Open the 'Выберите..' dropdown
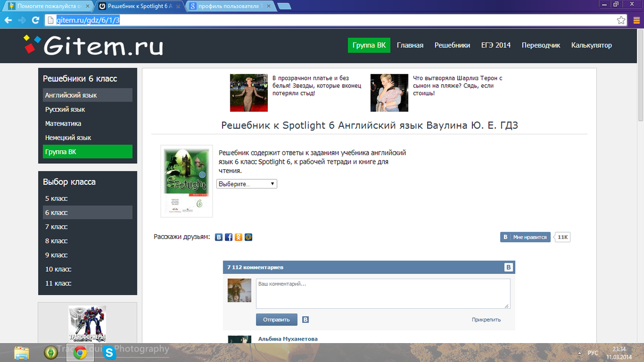The height and width of the screenshot is (362, 644). (247, 184)
